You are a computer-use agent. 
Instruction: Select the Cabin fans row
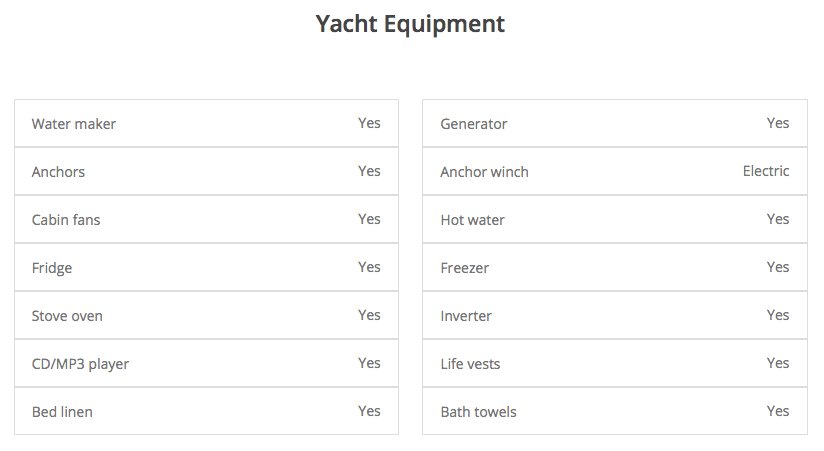(x=206, y=220)
